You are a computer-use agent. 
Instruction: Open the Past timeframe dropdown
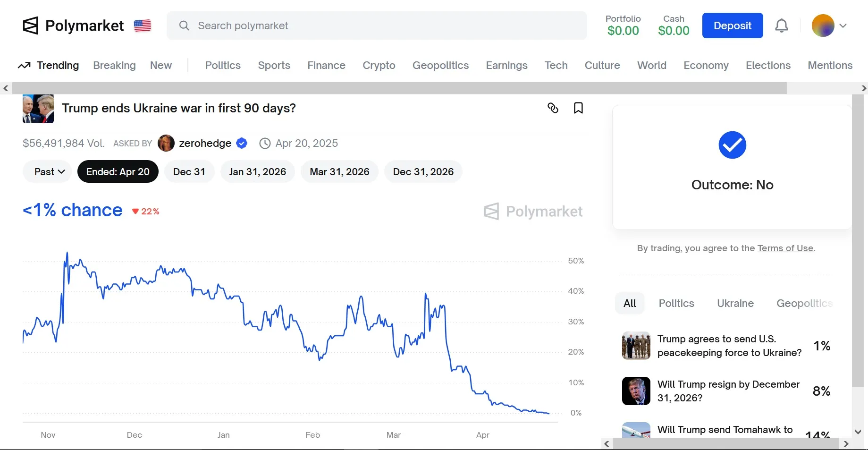point(46,171)
